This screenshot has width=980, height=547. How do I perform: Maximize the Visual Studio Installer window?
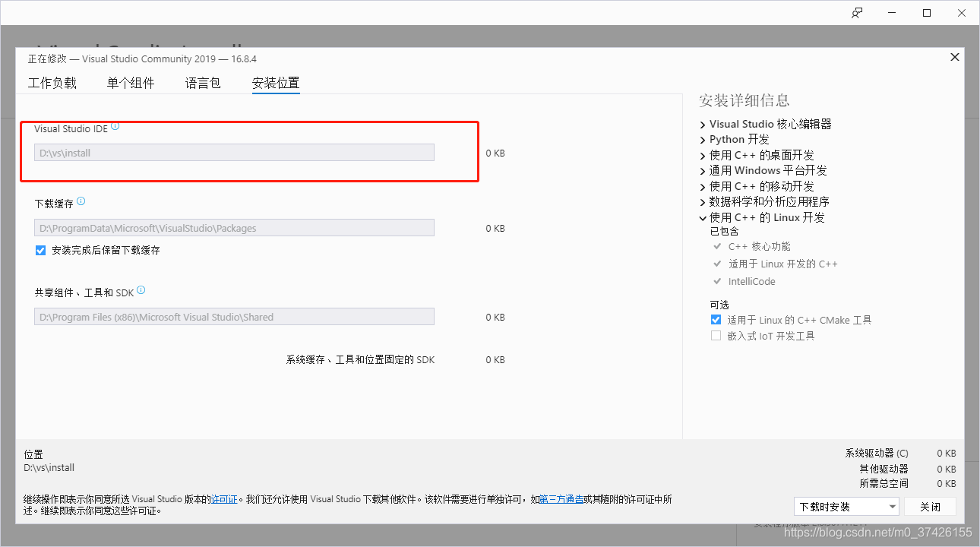pos(927,13)
